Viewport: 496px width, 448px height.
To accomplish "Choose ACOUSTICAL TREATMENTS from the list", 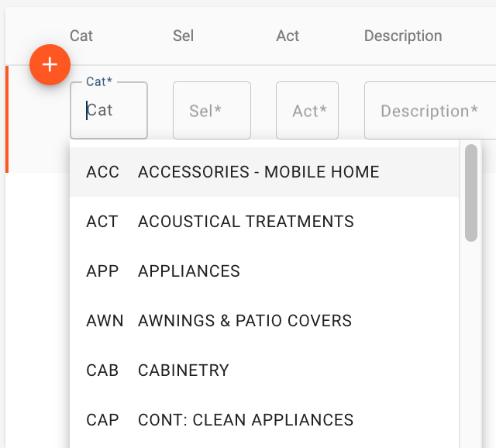I will tap(264, 222).
